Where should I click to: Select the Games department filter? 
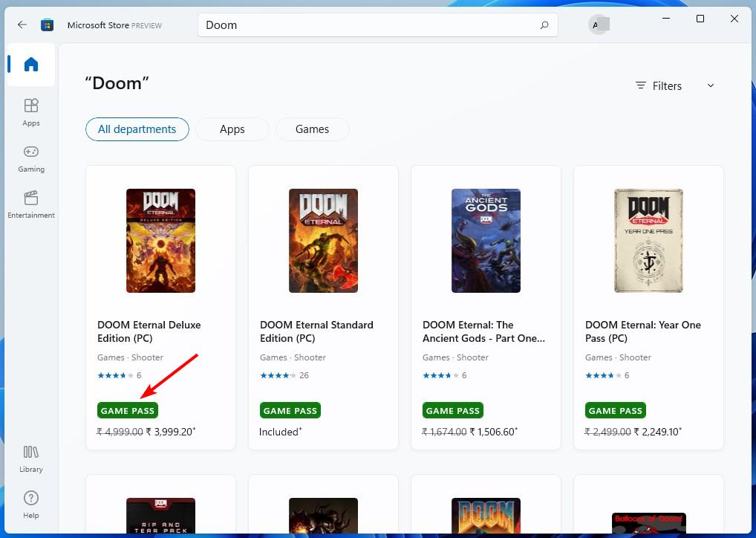point(312,129)
